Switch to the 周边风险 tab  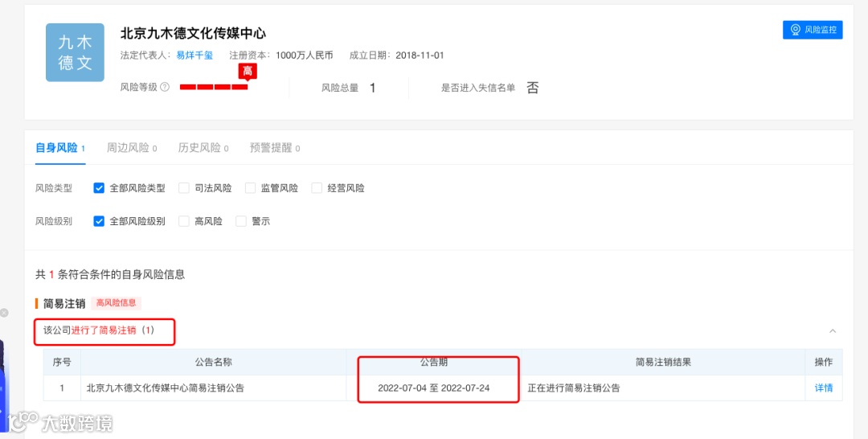pos(132,148)
